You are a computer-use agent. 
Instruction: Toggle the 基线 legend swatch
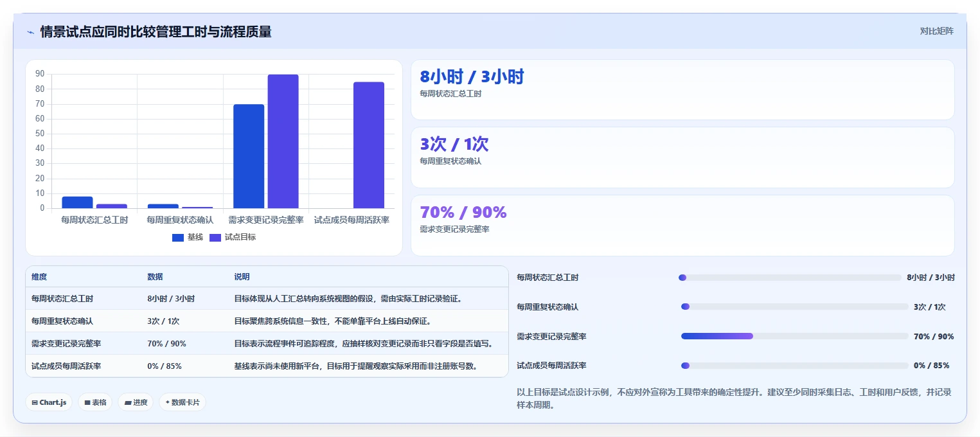click(x=178, y=238)
